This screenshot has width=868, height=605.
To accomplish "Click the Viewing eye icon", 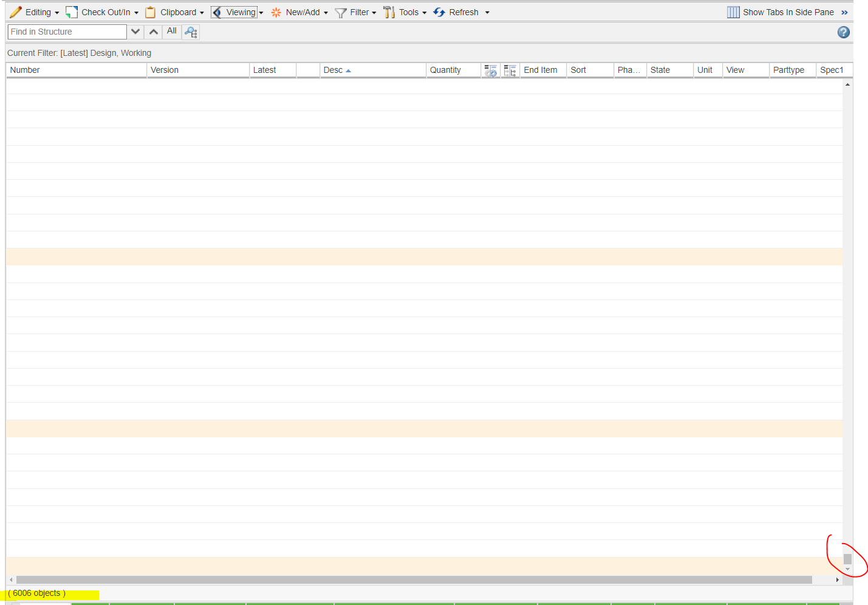I will [217, 12].
